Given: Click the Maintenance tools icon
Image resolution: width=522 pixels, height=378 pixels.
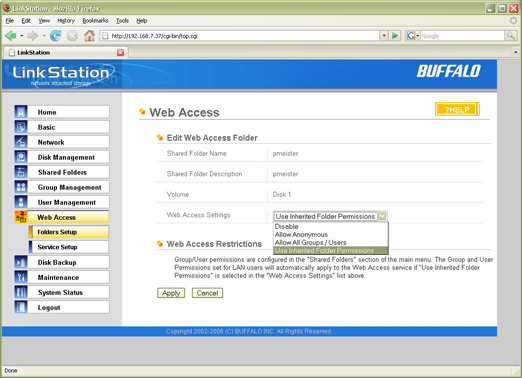Looking at the screenshot, I should (21, 277).
